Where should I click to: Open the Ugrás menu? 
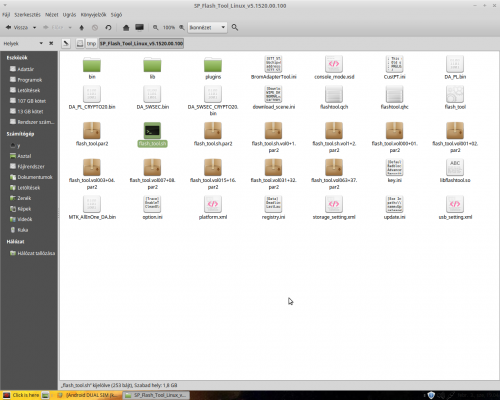click(x=69, y=15)
